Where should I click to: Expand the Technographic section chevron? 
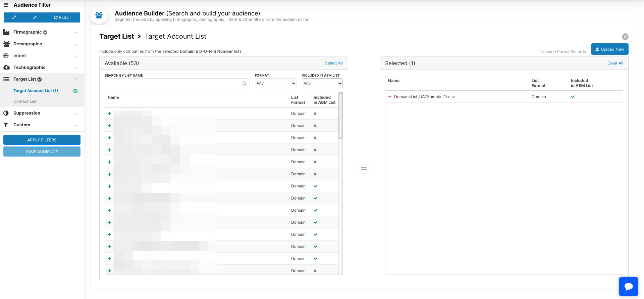point(76,68)
